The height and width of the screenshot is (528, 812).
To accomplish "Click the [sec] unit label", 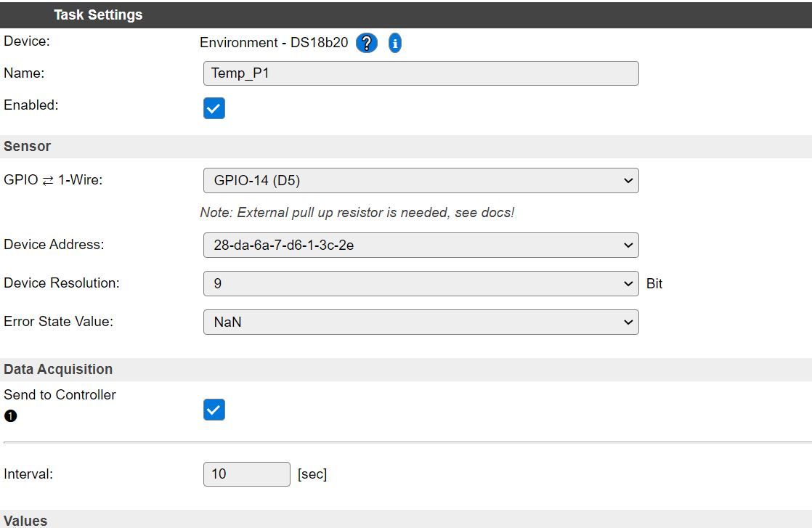I will click(312, 474).
